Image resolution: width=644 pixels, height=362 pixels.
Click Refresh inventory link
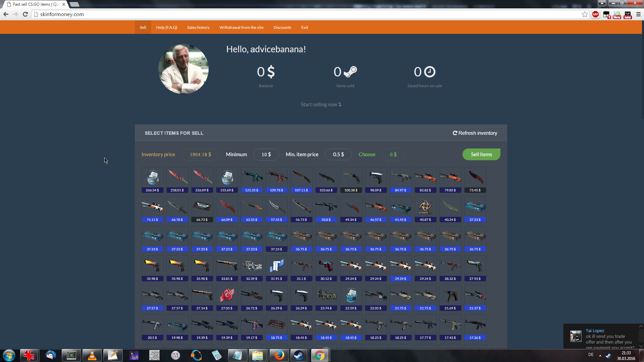tap(475, 133)
